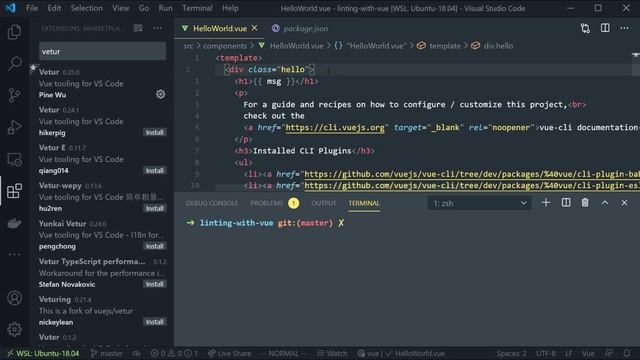640x360 pixels.
Task: Switch to the package.json editor tab
Action: pos(300,28)
